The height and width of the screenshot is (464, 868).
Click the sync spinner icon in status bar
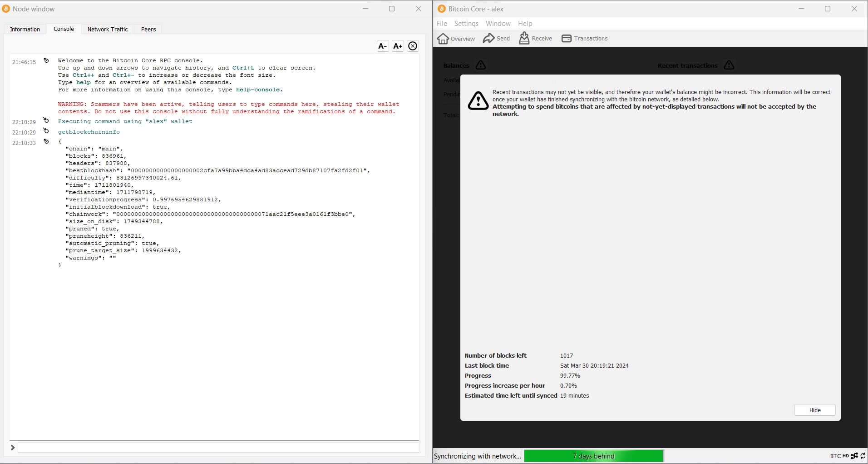click(x=863, y=456)
